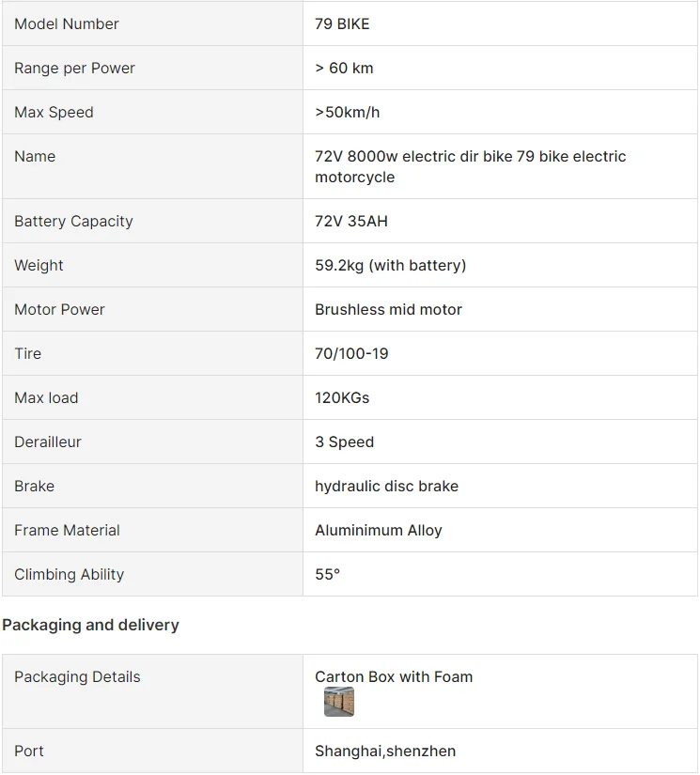This screenshot has width=700, height=775.
Task: Select the 79 BIKE model value
Action: pos(342,24)
